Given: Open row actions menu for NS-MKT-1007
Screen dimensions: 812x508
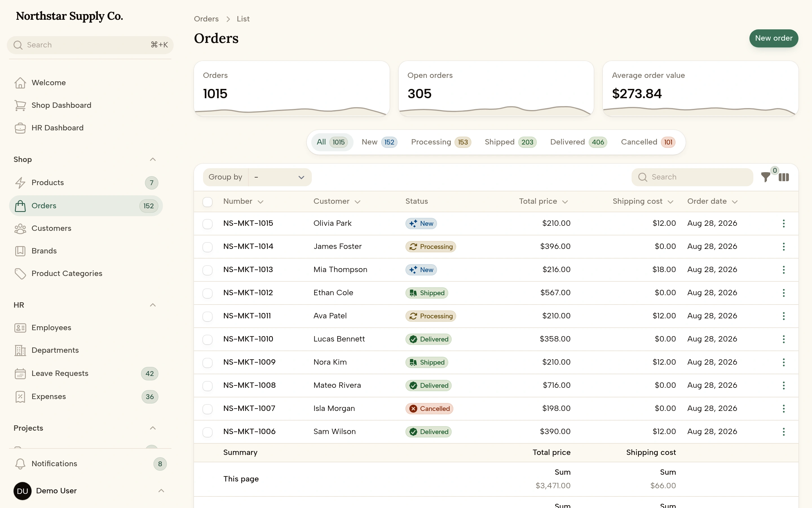Looking at the screenshot, I should pos(784,408).
